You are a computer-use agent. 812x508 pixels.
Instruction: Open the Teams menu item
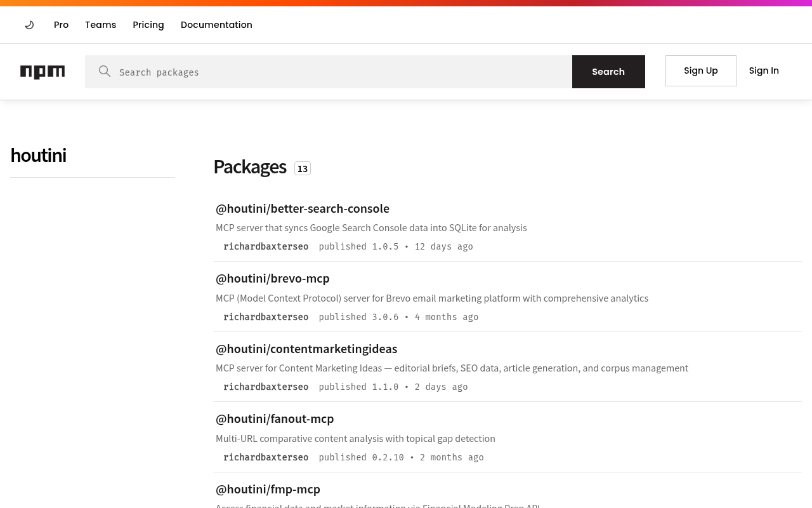coord(100,25)
